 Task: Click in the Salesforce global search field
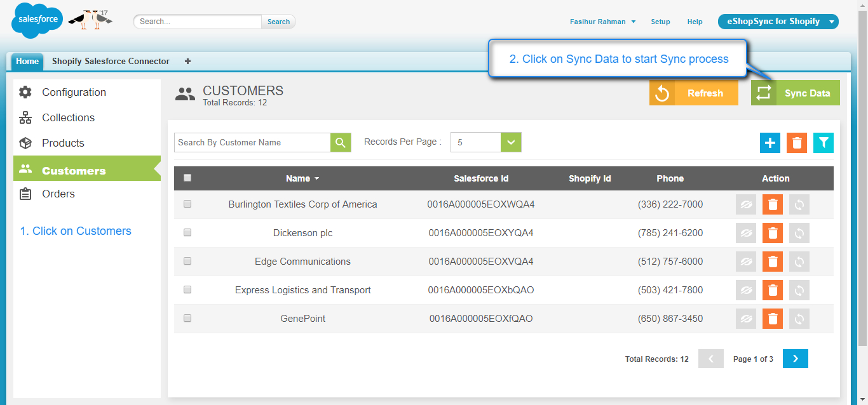pyautogui.click(x=198, y=22)
